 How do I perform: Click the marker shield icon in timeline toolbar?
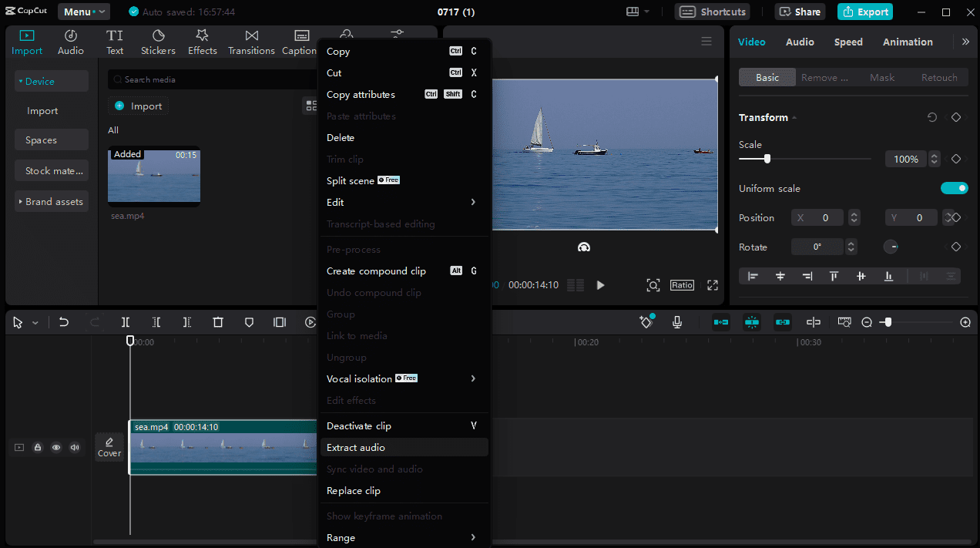[x=249, y=322]
